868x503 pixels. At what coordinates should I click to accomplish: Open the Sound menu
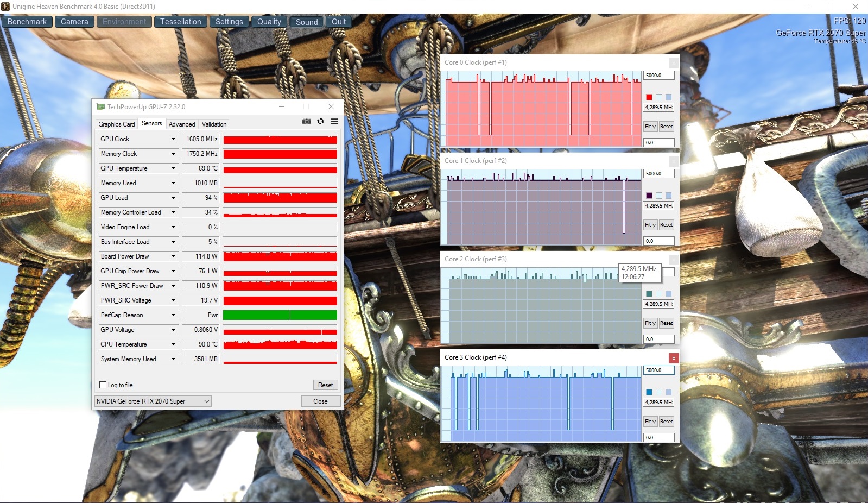point(307,22)
